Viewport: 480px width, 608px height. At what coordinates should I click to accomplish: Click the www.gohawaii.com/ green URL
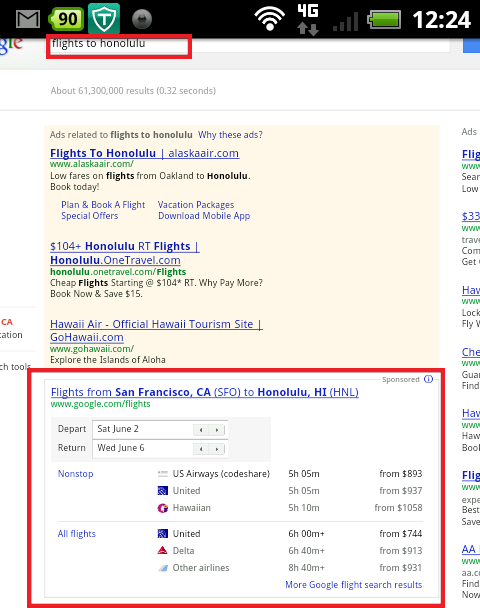92,349
